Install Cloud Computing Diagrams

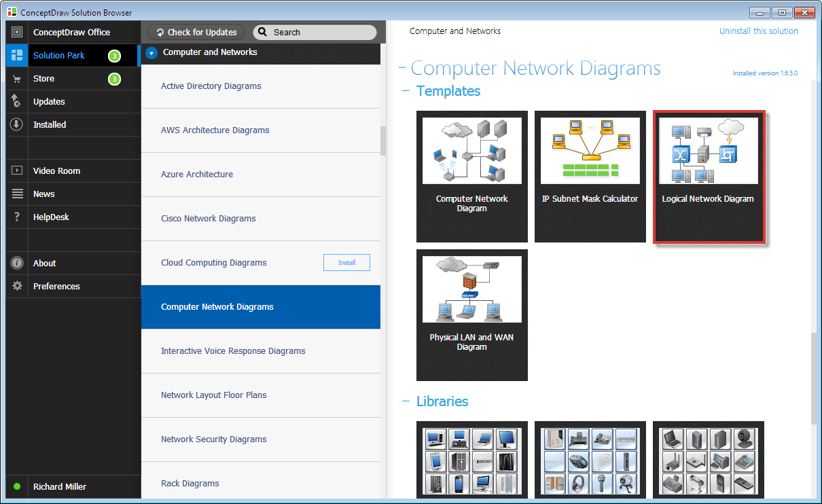(346, 262)
